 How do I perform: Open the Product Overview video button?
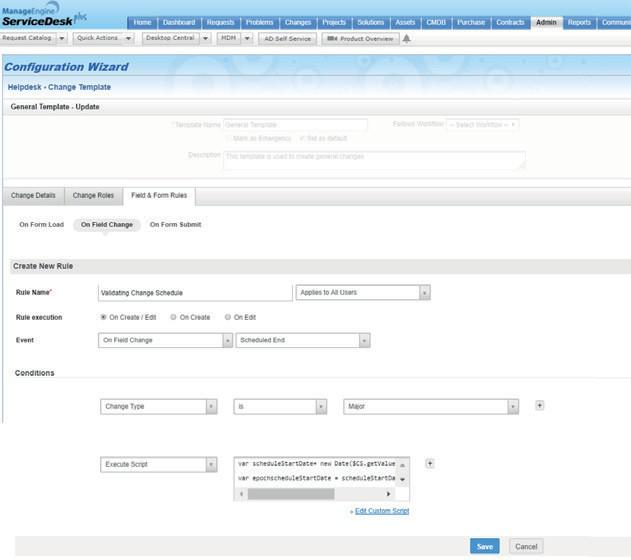tap(360, 39)
